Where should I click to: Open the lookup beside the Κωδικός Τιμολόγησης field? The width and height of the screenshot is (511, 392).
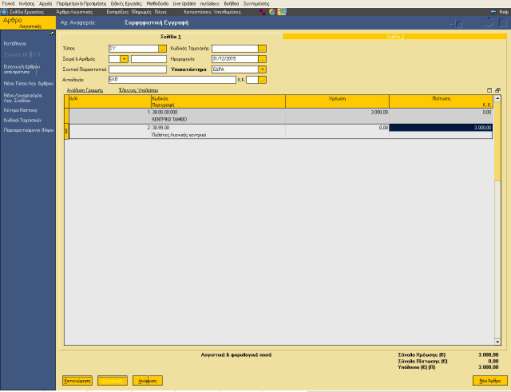click(262, 49)
